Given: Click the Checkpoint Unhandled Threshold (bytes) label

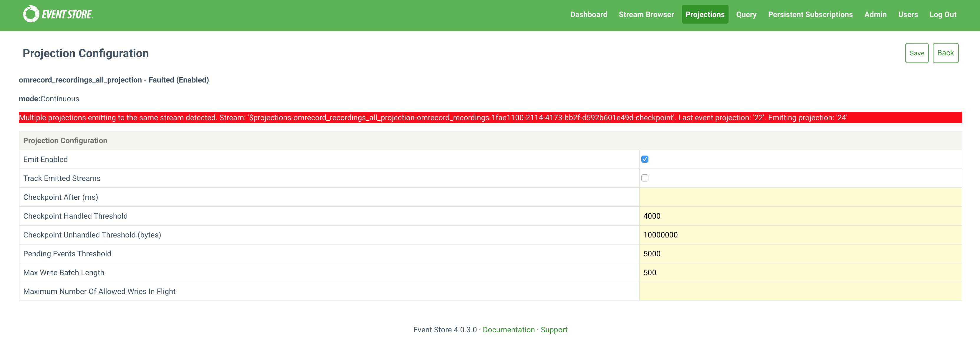Looking at the screenshot, I should [x=92, y=235].
